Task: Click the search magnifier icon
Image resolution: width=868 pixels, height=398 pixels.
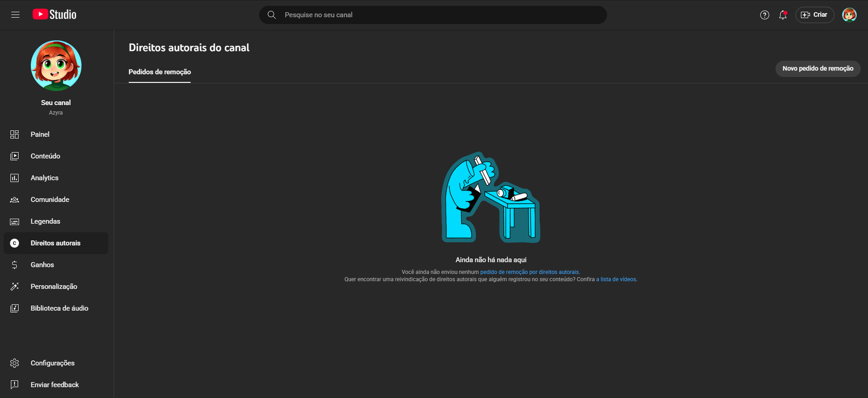Action: click(272, 15)
